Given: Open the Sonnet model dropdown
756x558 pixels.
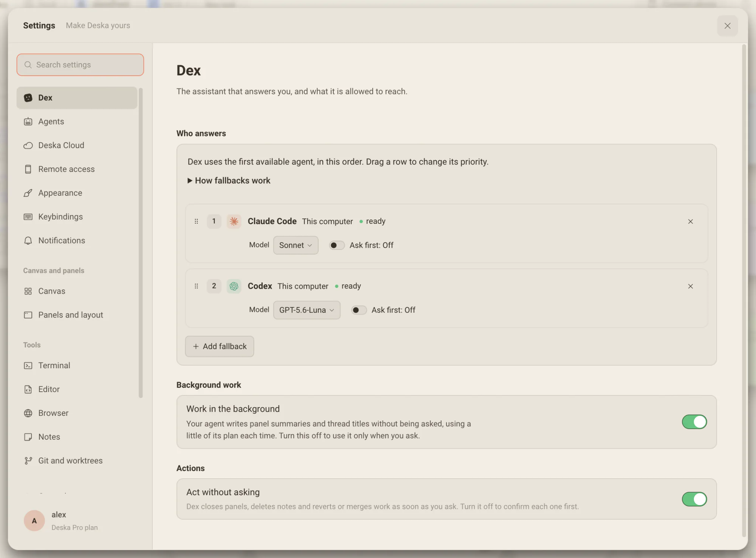Looking at the screenshot, I should (296, 245).
